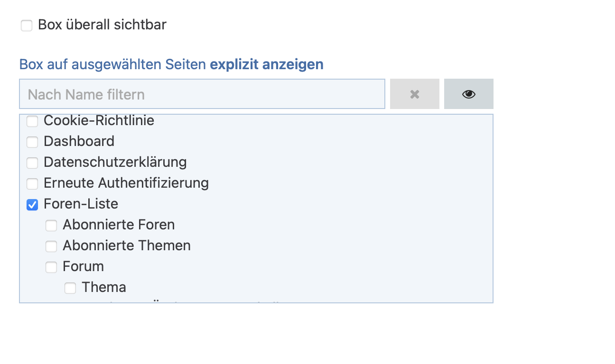Enable the "Box überall sichtbar" checkbox
The width and height of the screenshot is (615, 364).
click(x=27, y=26)
